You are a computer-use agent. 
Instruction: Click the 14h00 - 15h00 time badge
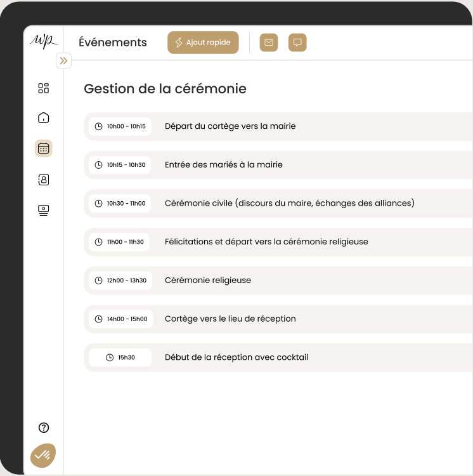click(121, 319)
